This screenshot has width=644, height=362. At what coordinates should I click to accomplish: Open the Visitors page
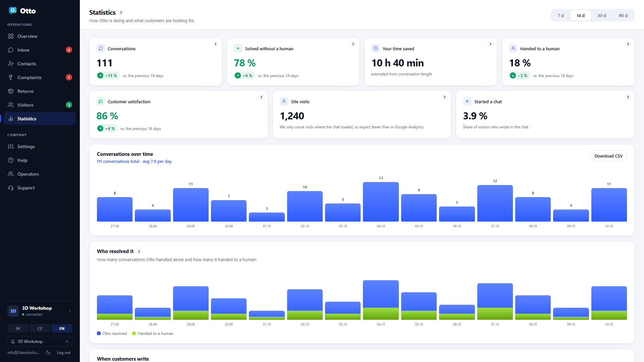pyautogui.click(x=40, y=105)
